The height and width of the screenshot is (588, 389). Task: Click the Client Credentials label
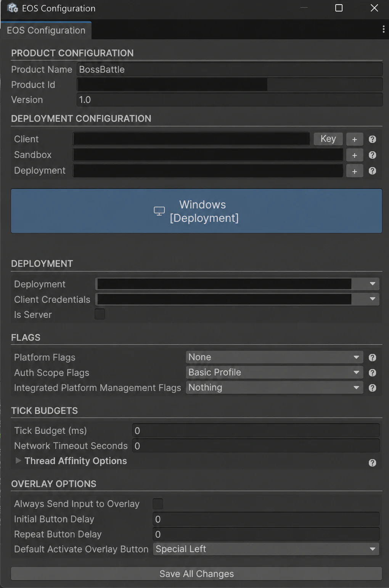click(x=52, y=299)
